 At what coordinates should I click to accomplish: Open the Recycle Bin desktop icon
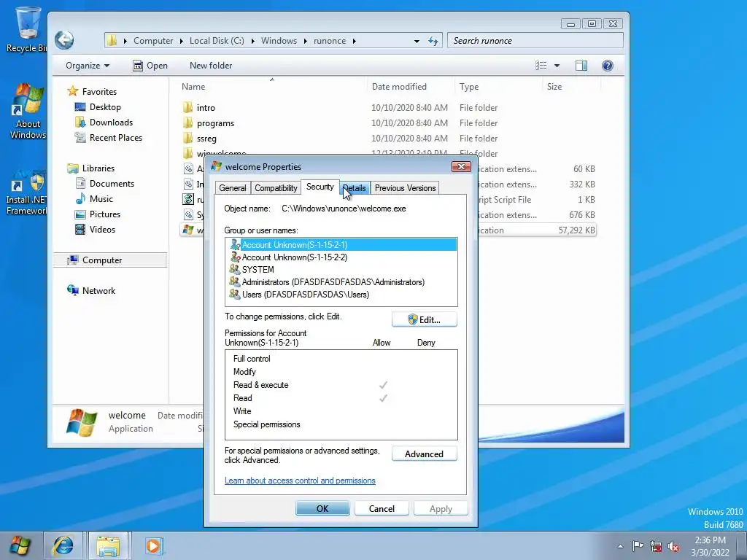coord(26,28)
